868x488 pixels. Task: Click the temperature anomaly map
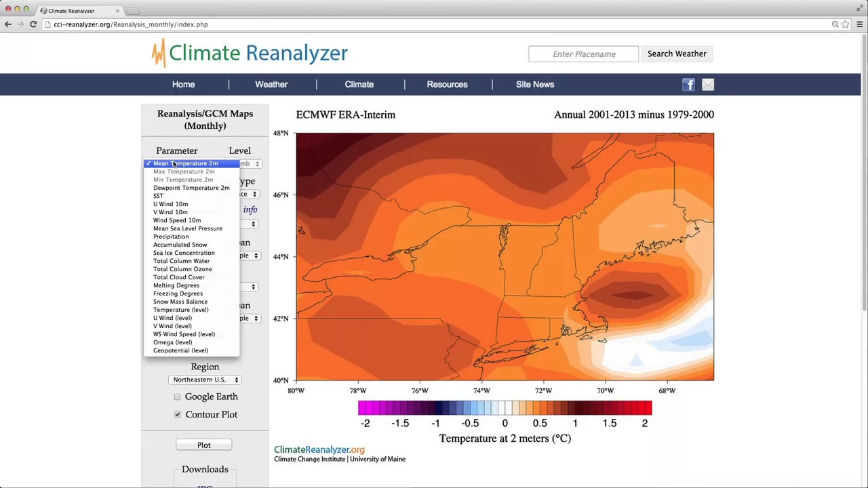tap(505, 256)
